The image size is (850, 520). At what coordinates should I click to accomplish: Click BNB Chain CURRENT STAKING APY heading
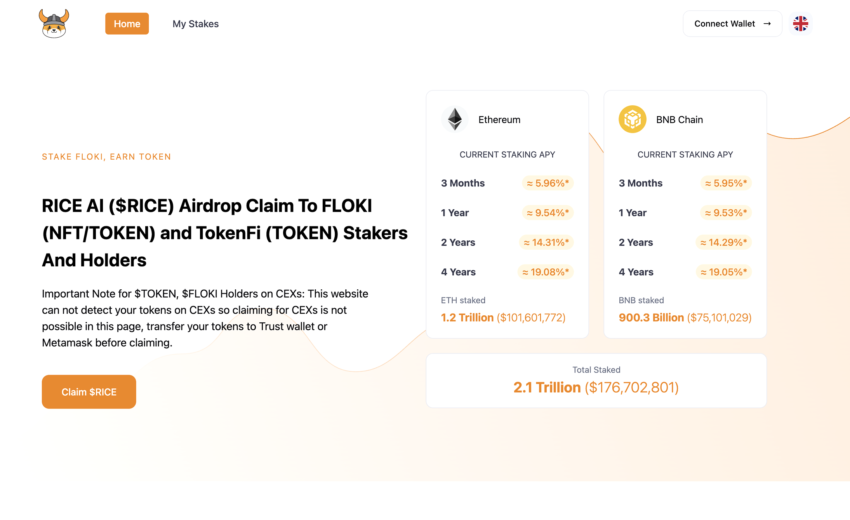click(x=685, y=155)
